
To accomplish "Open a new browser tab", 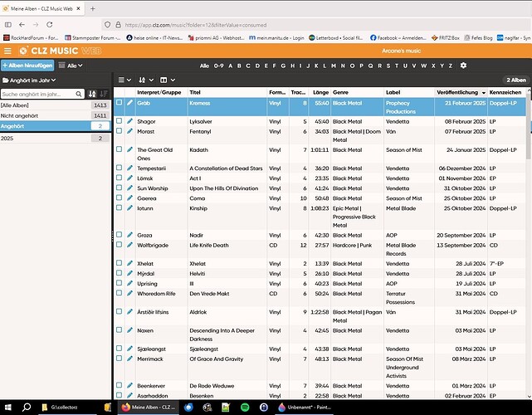I will (93, 9).
